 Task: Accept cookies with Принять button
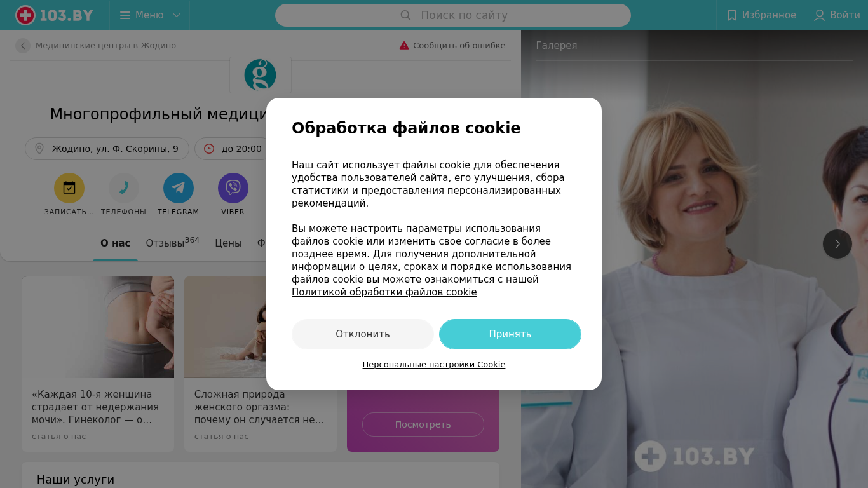(x=510, y=334)
